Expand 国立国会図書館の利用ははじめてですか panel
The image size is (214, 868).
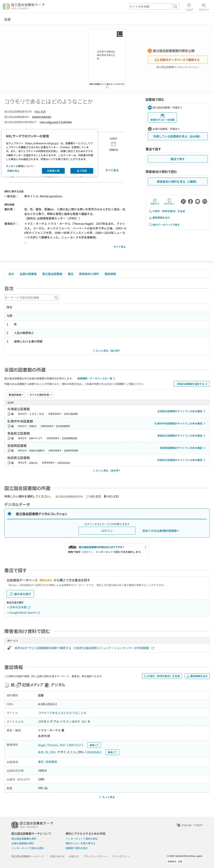107,549
